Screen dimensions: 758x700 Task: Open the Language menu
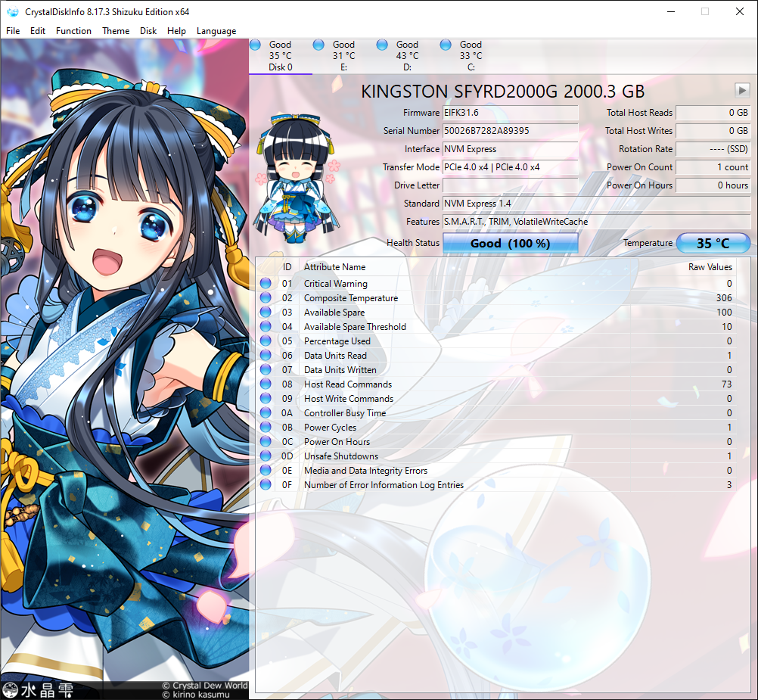(x=216, y=30)
